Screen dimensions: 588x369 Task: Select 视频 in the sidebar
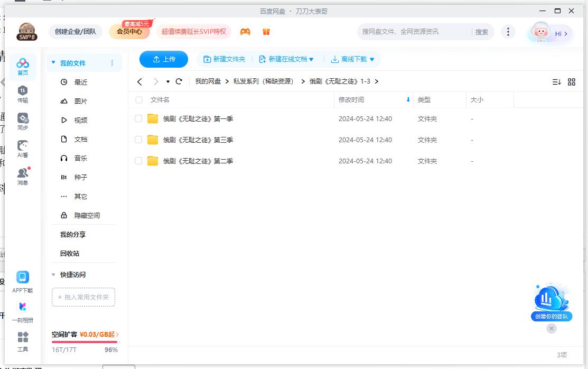pyautogui.click(x=81, y=120)
